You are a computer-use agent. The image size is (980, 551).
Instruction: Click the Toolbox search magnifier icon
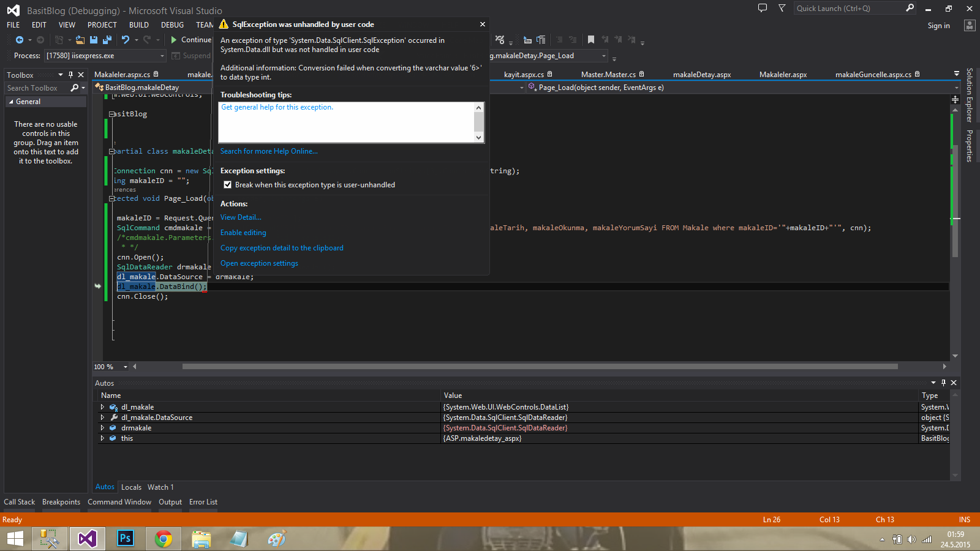75,88
